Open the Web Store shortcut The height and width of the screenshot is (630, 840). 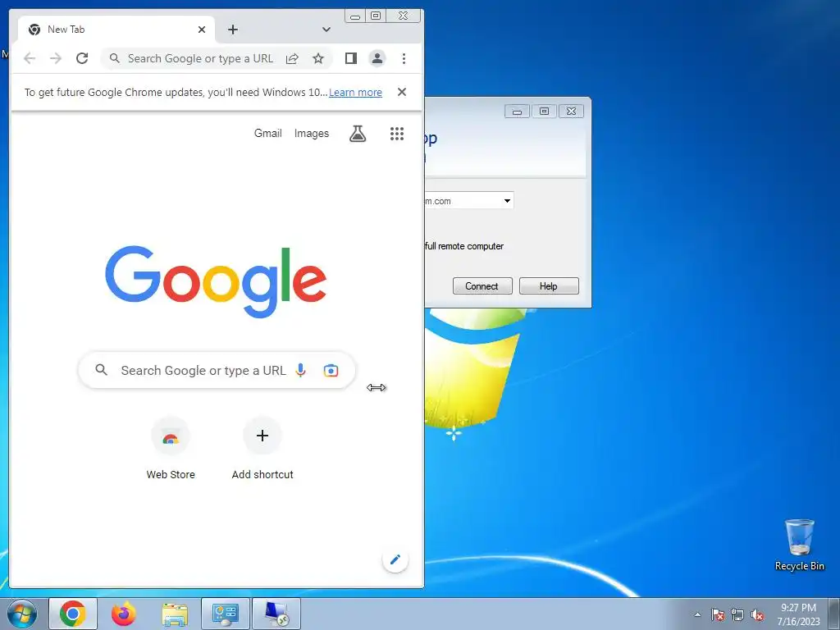(x=171, y=449)
